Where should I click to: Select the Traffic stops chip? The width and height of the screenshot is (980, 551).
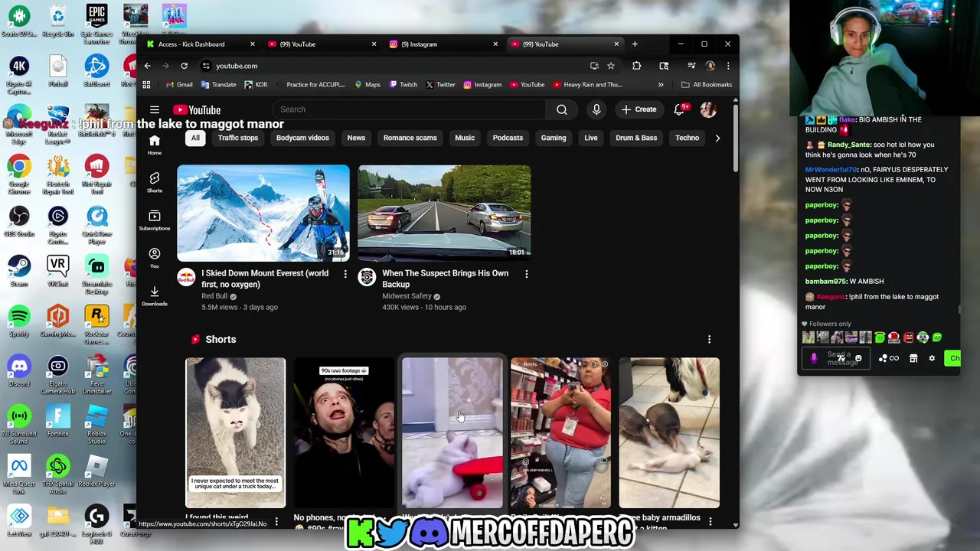pos(238,138)
